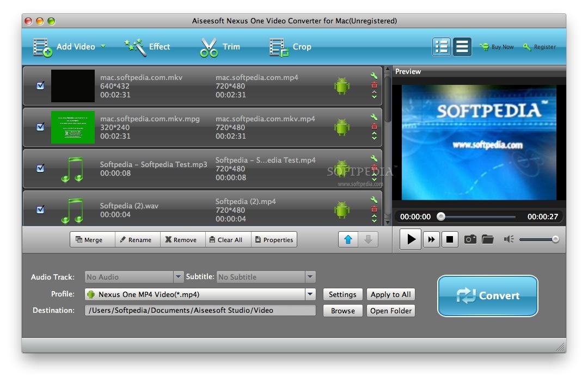
Task: Uncheck the mac.softpedia.com.mkv.mpg file checkbox
Action: click(40, 127)
